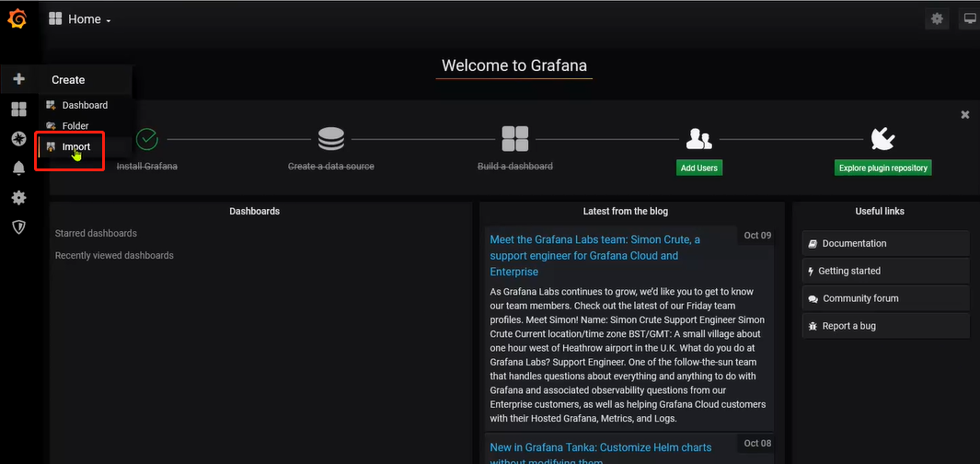Click the Oct 09 date label
Screen dimensions: 980x464
click(757, 235)
